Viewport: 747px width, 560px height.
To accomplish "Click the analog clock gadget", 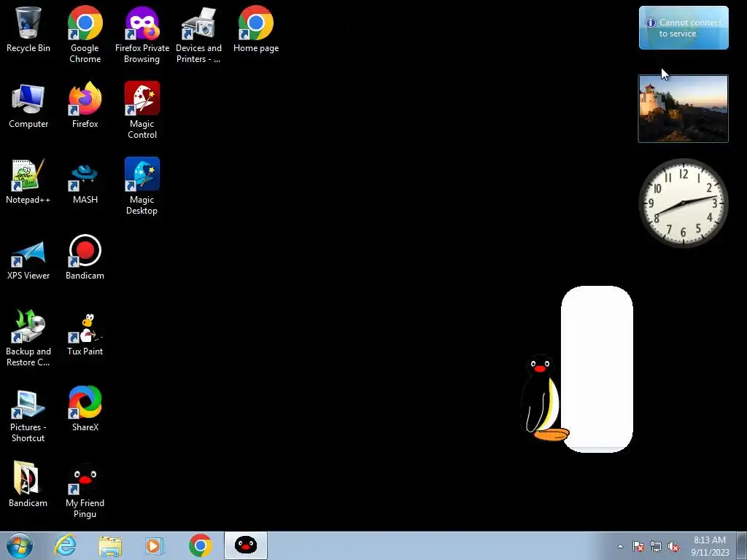I will click(x=683, y=203).
